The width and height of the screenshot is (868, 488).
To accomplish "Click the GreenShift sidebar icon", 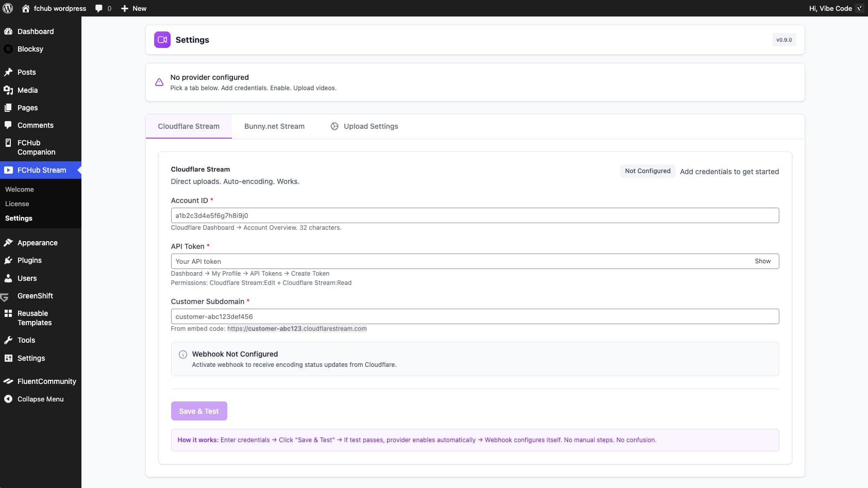I will [8, 296].
